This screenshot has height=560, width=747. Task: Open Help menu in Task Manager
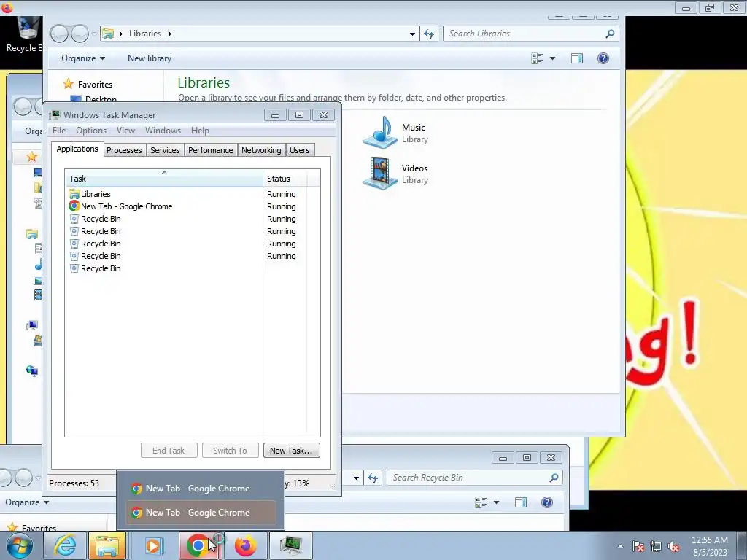[x=200, y=131]
